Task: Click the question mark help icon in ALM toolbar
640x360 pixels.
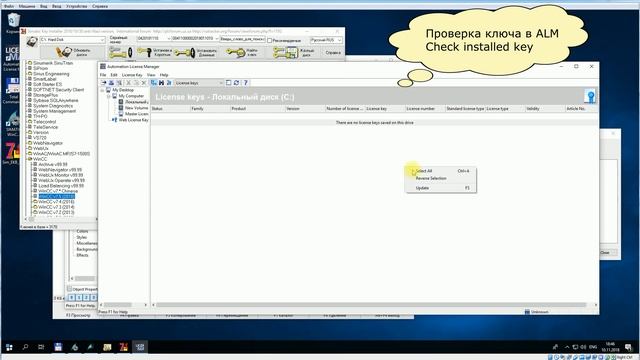Action: 246,83
